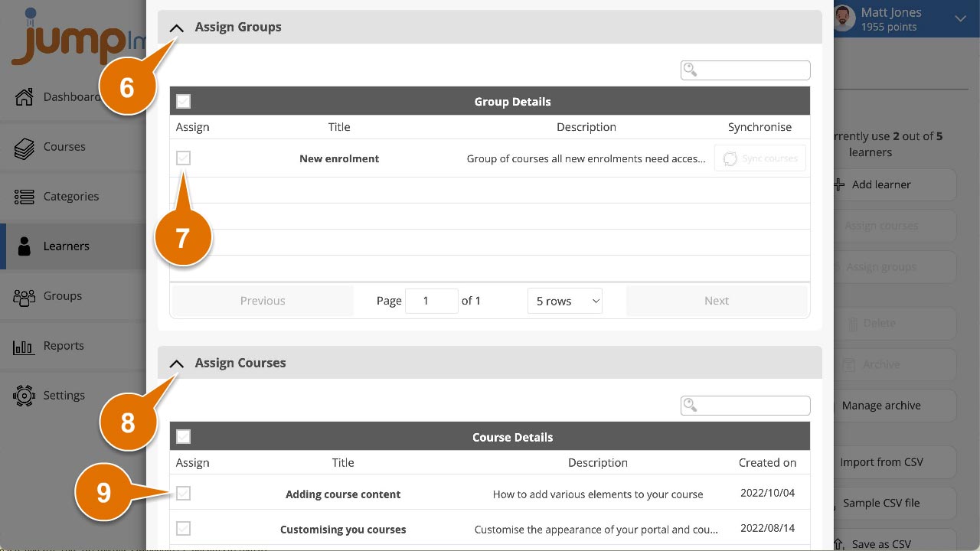Collapse the Assign Courses section chevron

(176, 364)
